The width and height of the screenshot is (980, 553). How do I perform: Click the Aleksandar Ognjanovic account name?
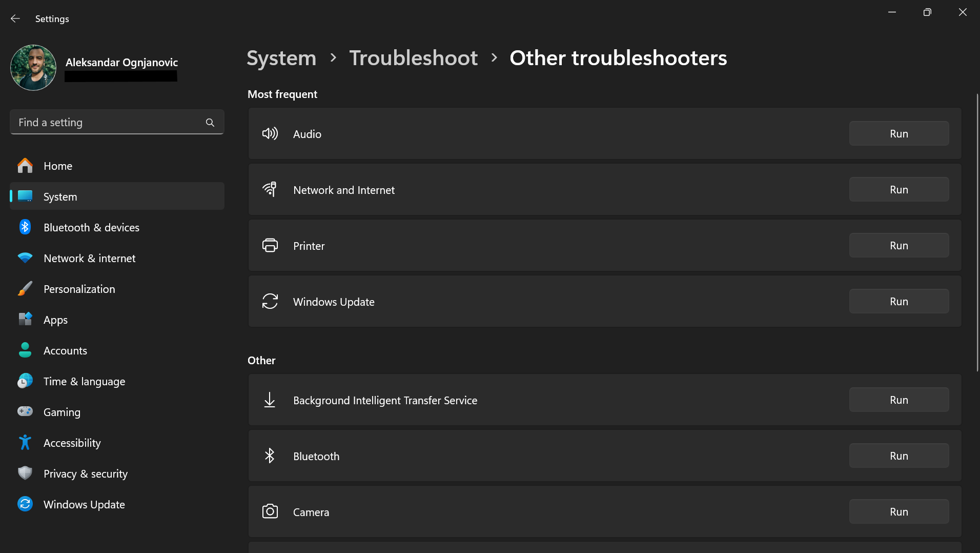tap(121, 62)
